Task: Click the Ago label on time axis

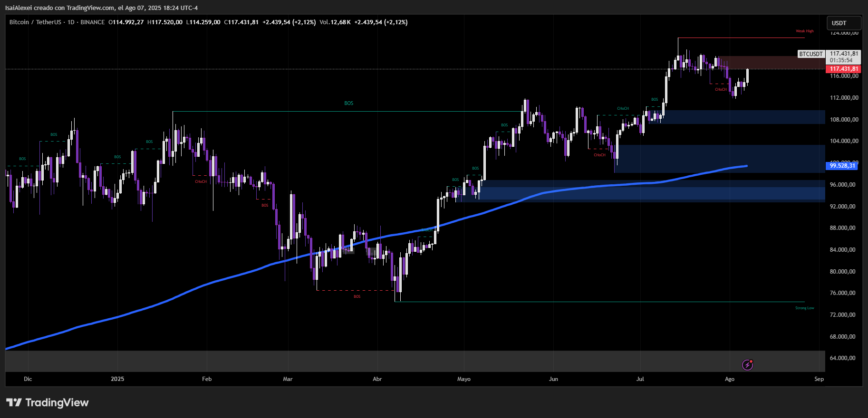Action: [729, 379]
